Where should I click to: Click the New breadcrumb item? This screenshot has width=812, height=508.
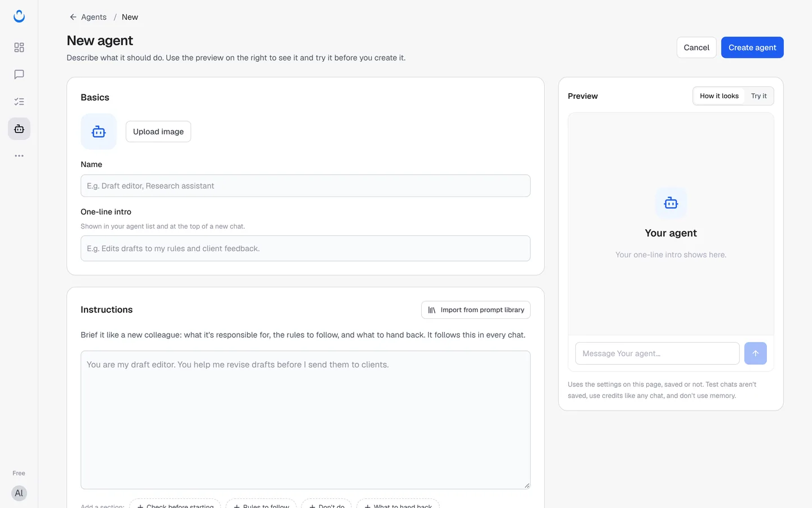pos(130,17)
